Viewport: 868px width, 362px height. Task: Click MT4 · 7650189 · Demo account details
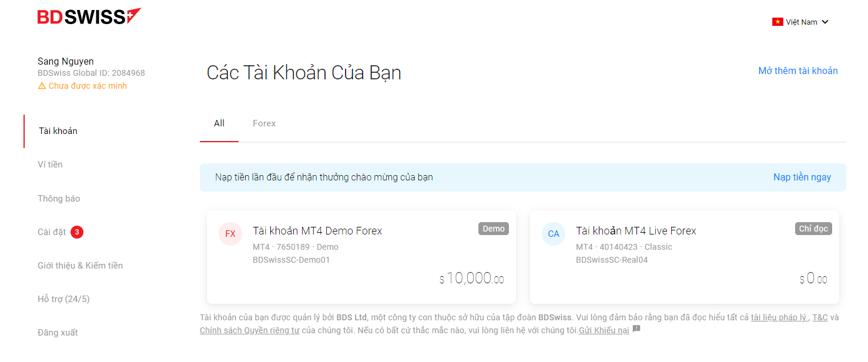click(x=296, y=247)
